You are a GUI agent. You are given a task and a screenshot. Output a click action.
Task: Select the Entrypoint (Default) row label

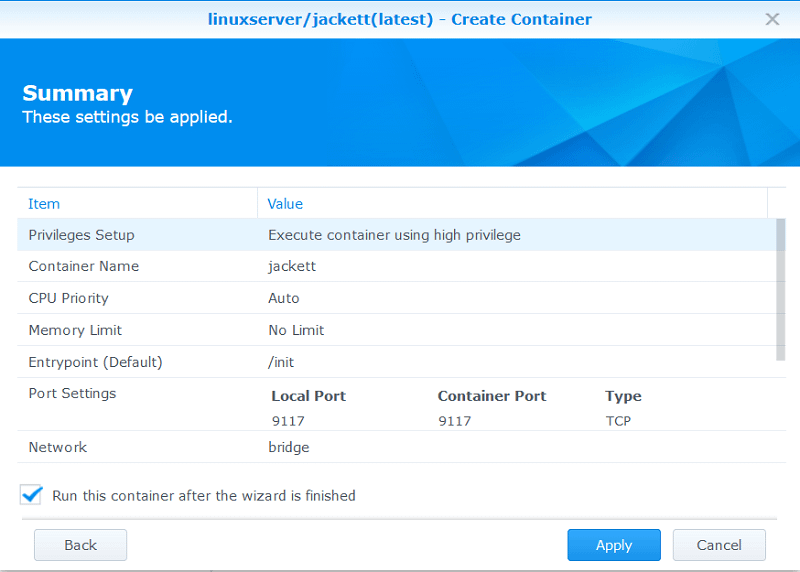[95, 362]
